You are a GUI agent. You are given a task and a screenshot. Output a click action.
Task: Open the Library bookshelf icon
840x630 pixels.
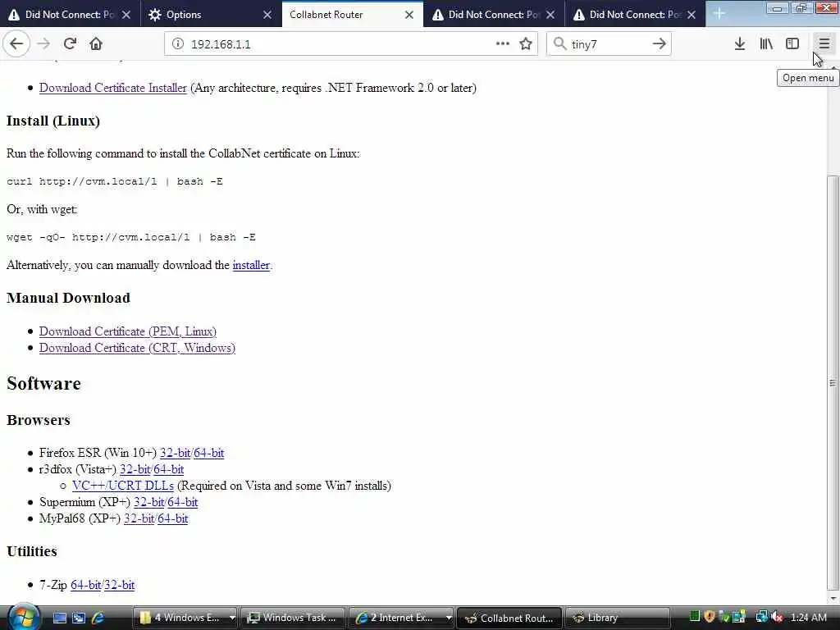(766, 44)
